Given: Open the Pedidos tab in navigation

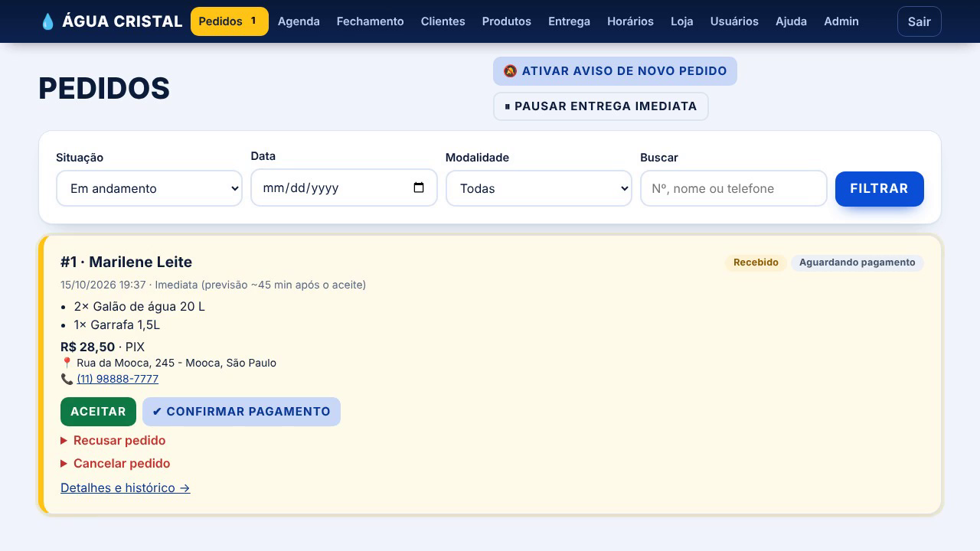Looking at the screenshot, I should click(x=230, y=21).
